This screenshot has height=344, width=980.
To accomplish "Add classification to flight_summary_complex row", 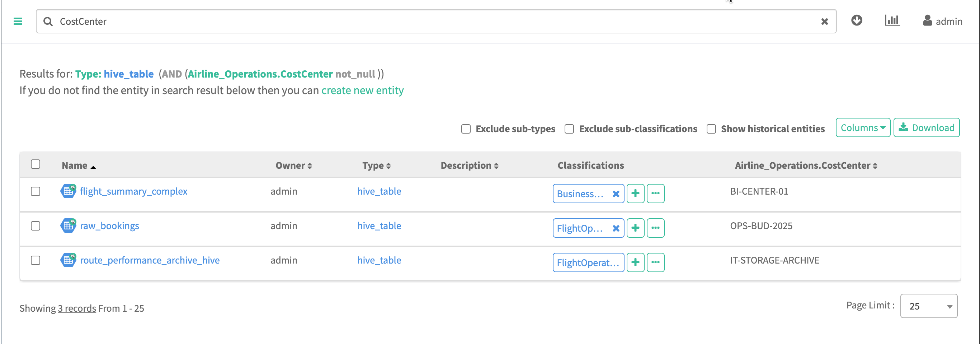I will click(x=635, y=194).
